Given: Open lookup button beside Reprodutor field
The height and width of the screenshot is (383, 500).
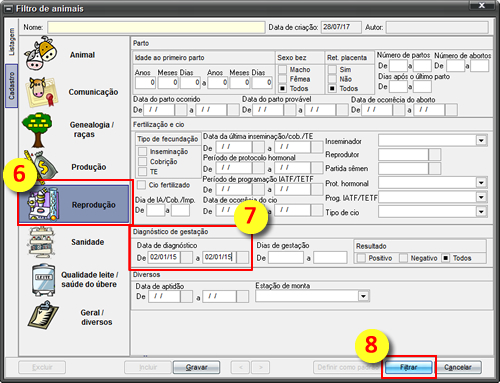Looking at the screenshot, I should [435, 155].
